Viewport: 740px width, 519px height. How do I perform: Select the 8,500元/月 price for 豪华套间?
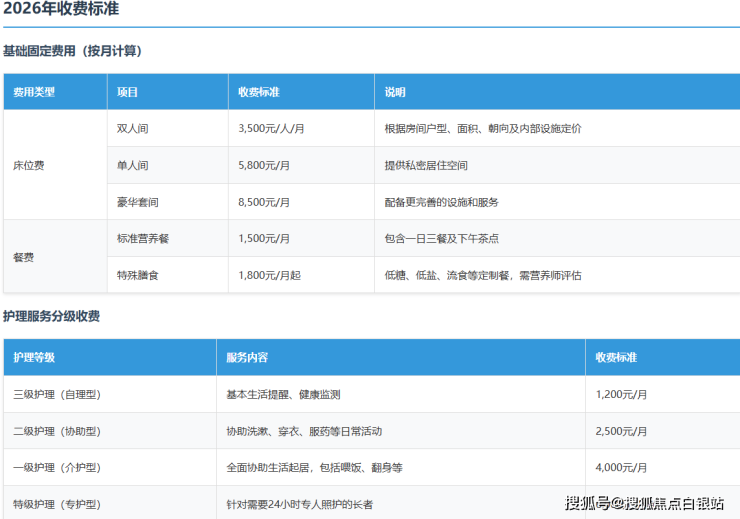tap(264, 202)
